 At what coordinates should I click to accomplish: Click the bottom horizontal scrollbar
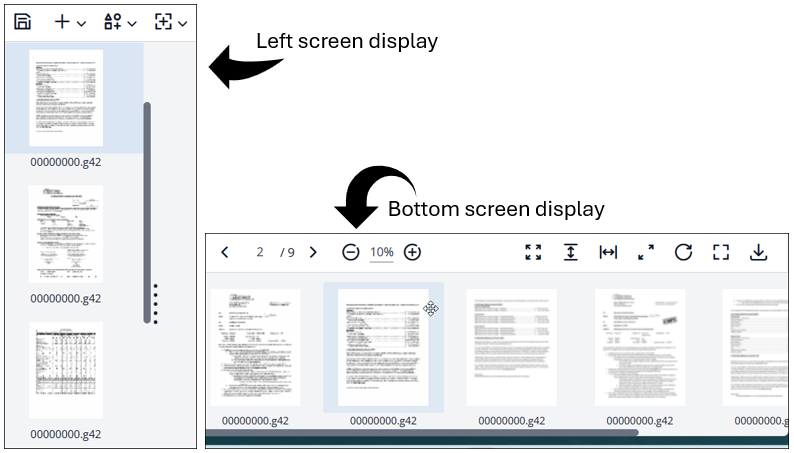[x=422, y=432]
